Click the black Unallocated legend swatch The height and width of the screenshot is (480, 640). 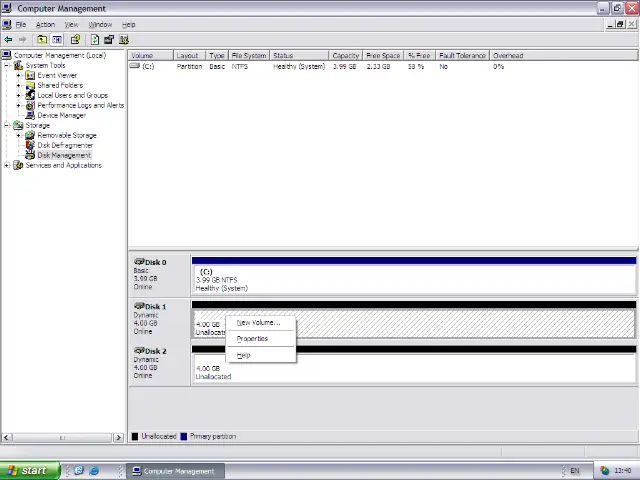coord(135,436)
